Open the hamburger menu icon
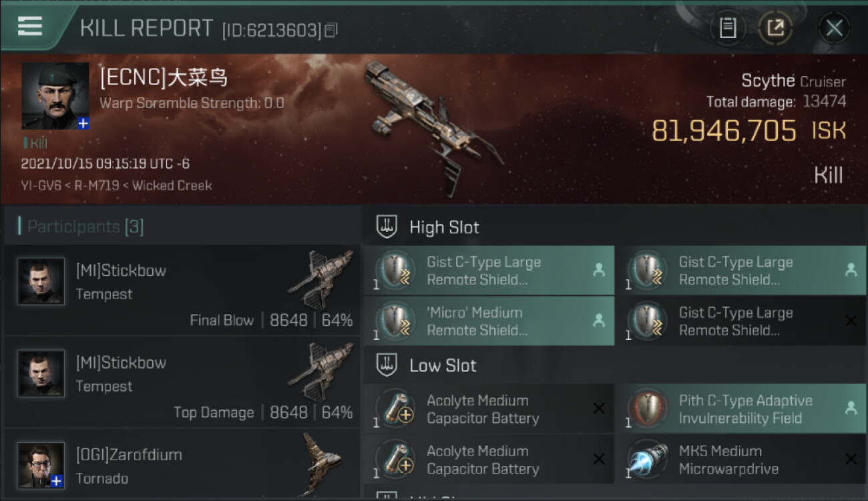Image resolution: width=868 pixels, height=501 pixels. click(x=30, y=25)
